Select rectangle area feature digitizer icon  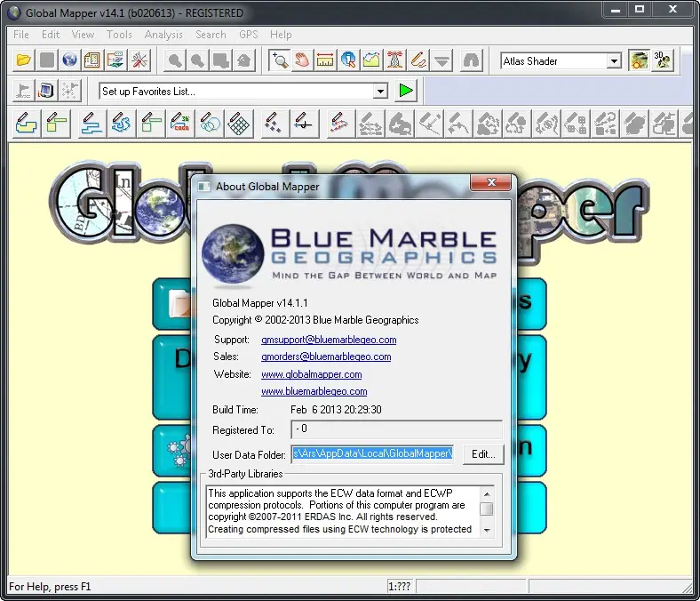(x=55, y=123)
